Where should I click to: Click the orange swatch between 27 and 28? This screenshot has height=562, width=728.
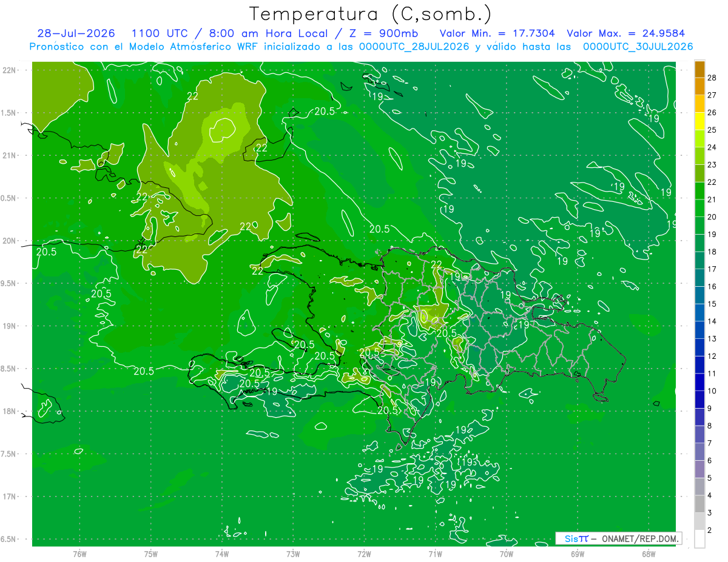pos(699,86)
